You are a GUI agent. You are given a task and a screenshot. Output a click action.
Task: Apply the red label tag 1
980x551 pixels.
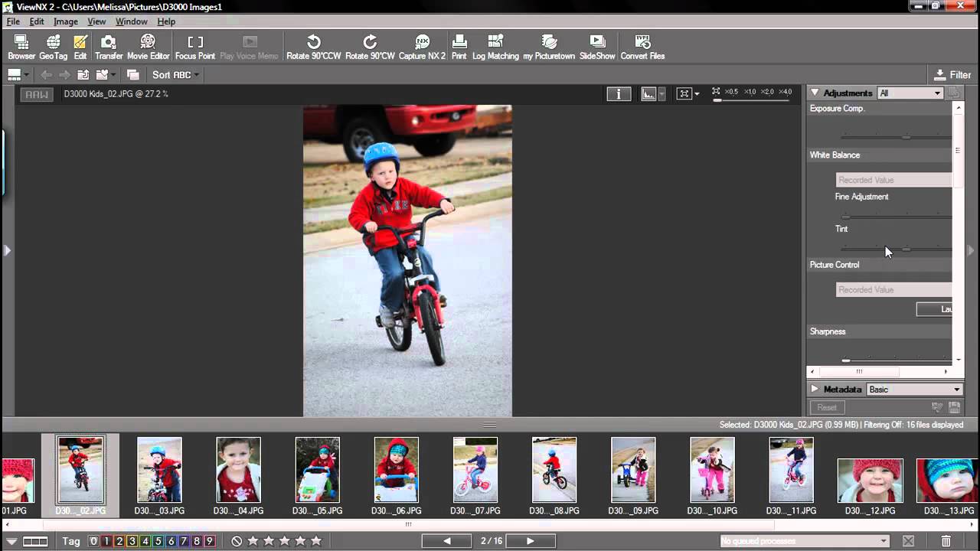pyautogui.click(x=106, y=541)
